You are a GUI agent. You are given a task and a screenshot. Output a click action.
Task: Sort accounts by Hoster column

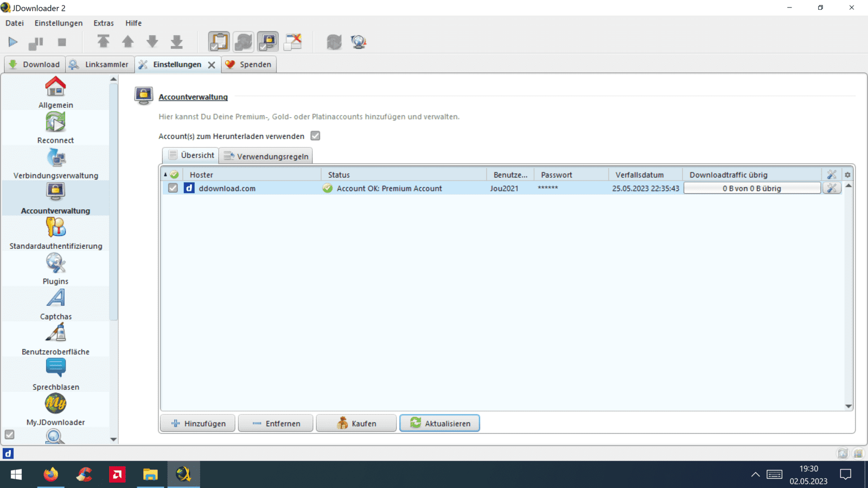pos(252,175)
